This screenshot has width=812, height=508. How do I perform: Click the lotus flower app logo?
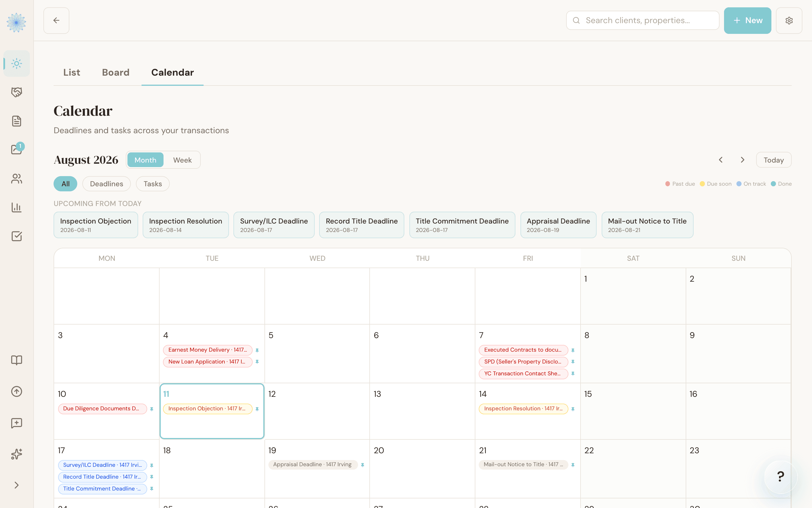pyautogui.click(x=16, y=23)
